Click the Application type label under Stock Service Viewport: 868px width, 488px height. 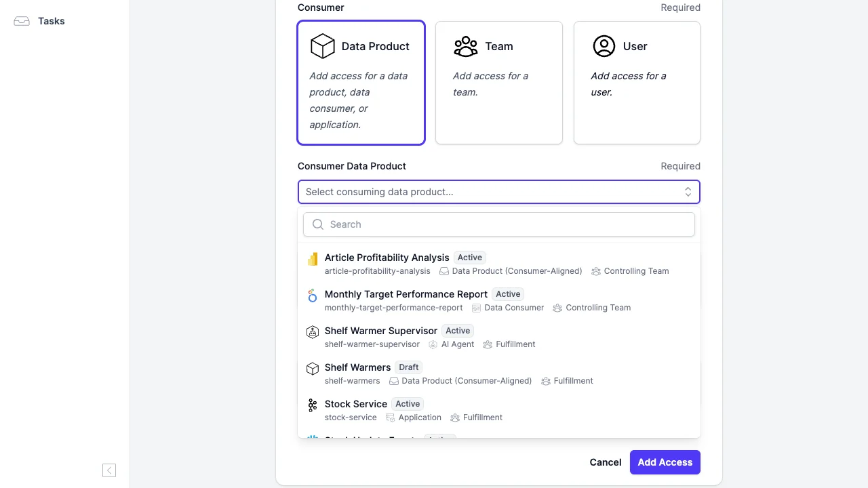click(x=420, y=418)
